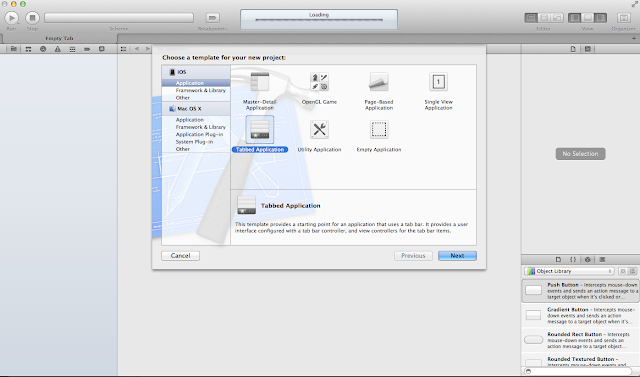This screenshot has height=377, width=640.
Task: Show the Object library cube icon
Action: coord(588,259)
